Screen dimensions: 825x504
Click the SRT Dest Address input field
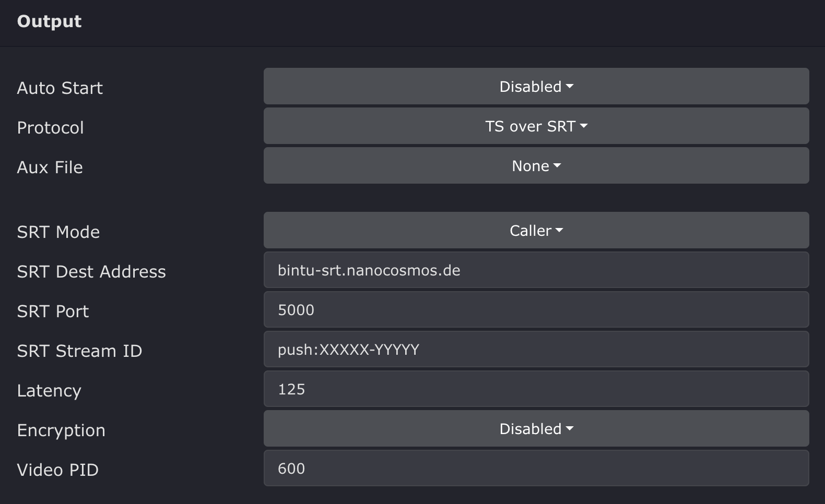pos(536,270)
